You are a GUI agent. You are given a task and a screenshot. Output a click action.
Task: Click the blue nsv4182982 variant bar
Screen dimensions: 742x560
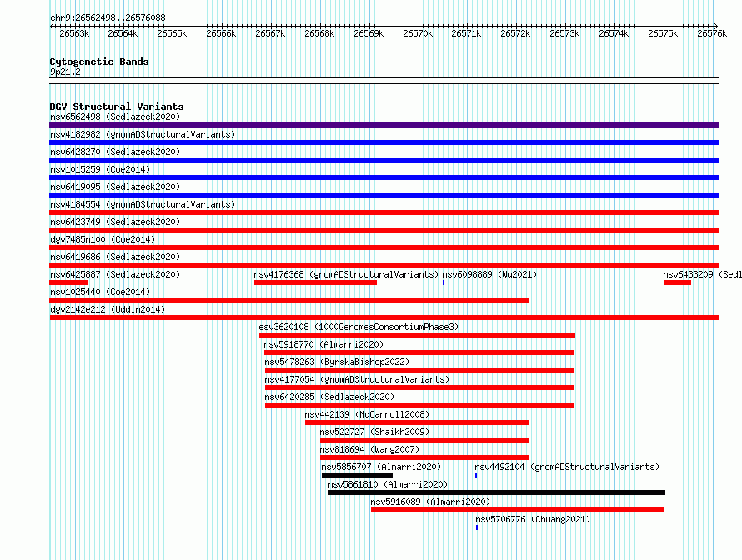click(384, 142)
